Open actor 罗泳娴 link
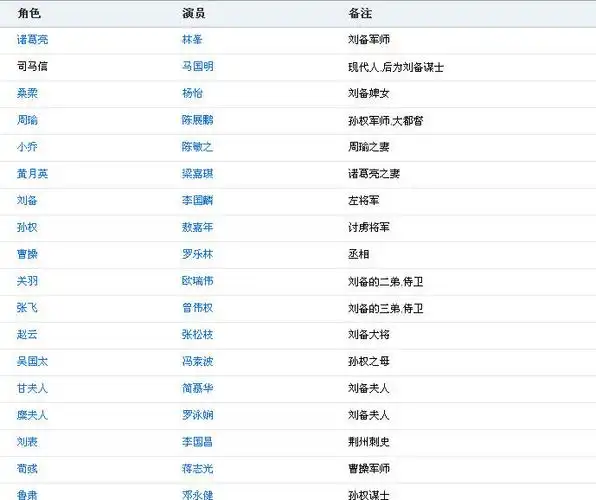The image size is (596, 500). click(x=198, y=415)
